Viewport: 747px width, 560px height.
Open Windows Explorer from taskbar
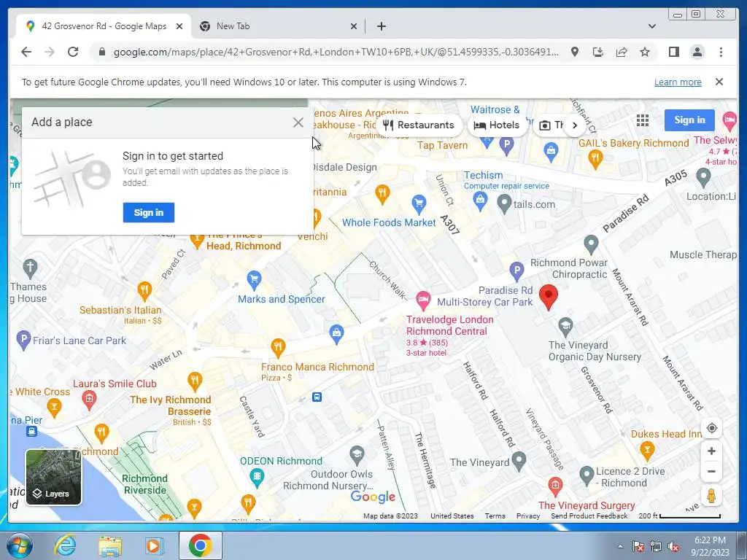coord(110,545)
